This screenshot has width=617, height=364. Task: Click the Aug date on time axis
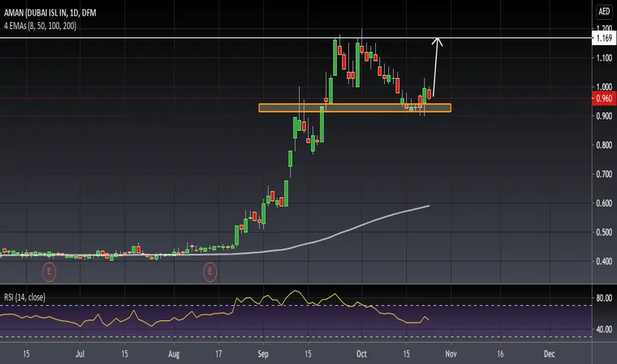tap(174, 354)
